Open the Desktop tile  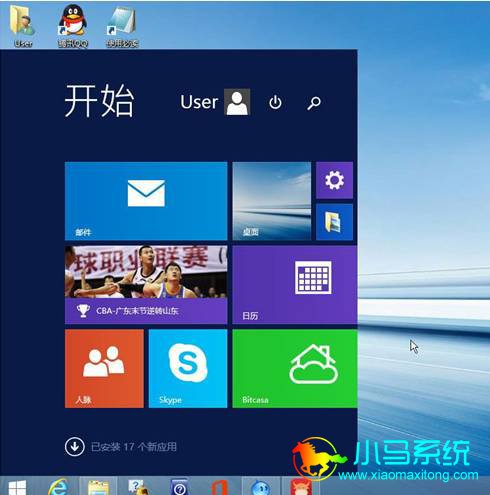point(272,201)
